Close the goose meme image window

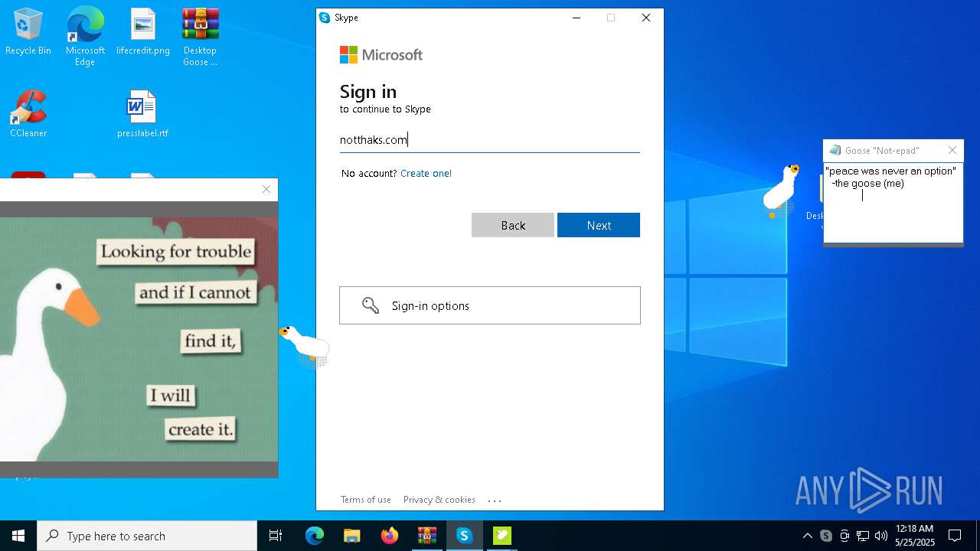click(x=266, y=189)
